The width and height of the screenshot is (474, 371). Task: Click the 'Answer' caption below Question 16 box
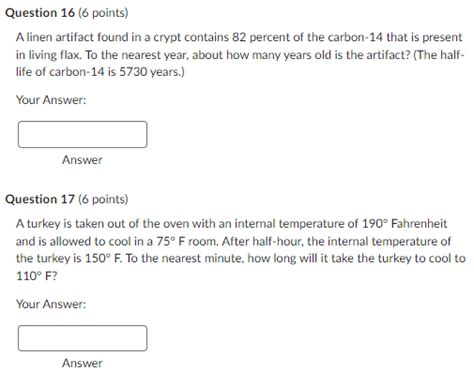82,160
